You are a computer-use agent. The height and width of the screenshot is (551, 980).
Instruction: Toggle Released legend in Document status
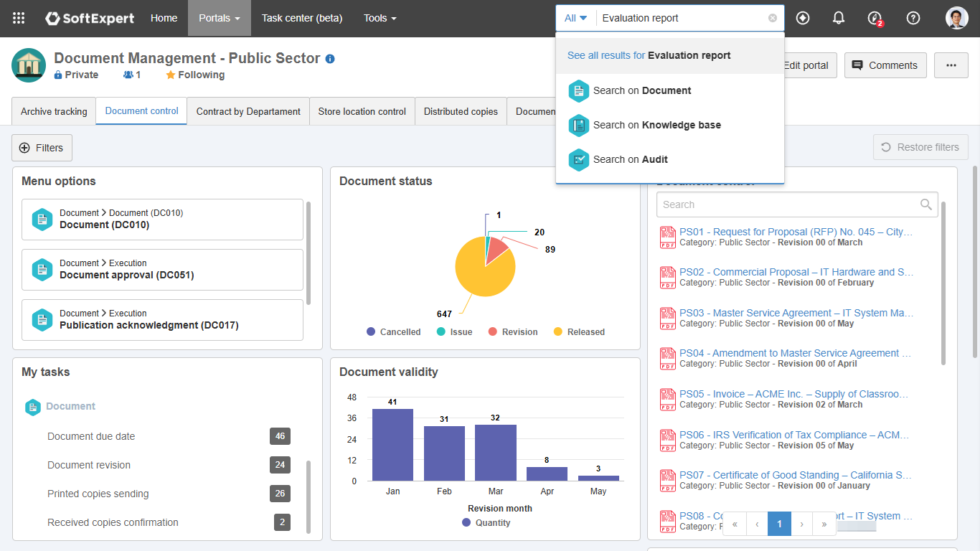pos(579,332)
